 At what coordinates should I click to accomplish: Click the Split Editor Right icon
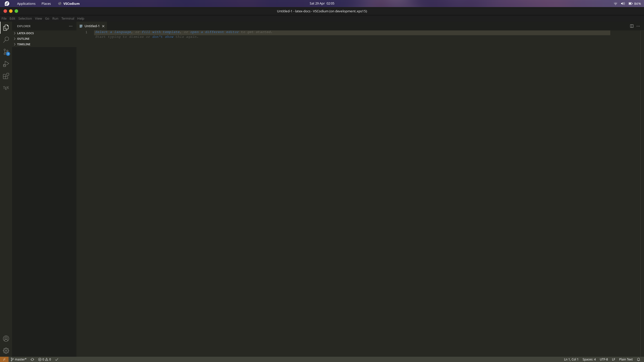(632, 26)
